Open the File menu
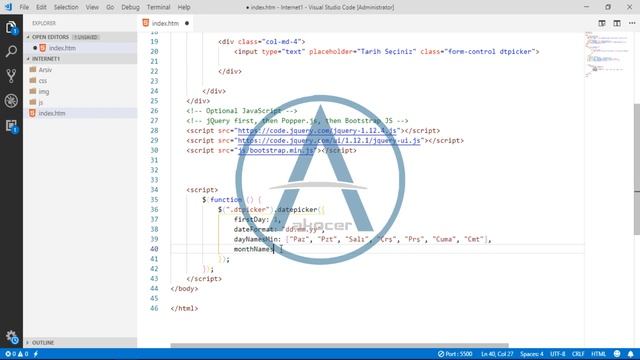The image size is (640, 360). [x=24, y=7]
